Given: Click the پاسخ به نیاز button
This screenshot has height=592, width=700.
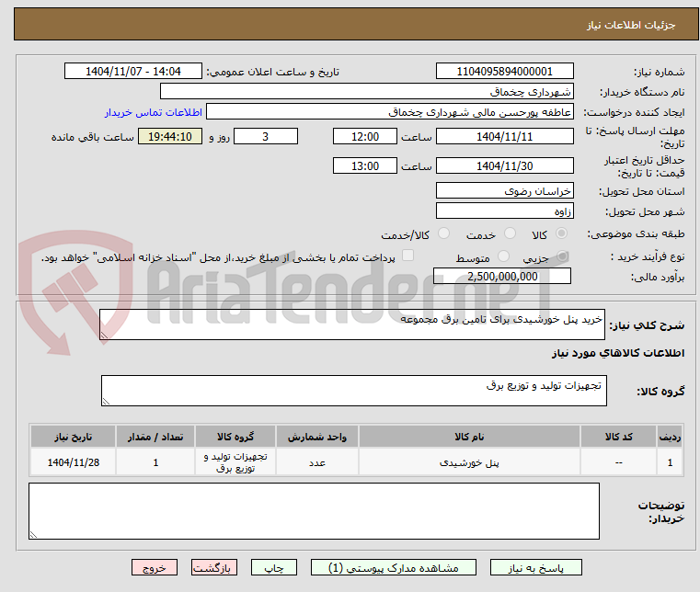Looking at the screenshot, I should (x=535, y=567).
